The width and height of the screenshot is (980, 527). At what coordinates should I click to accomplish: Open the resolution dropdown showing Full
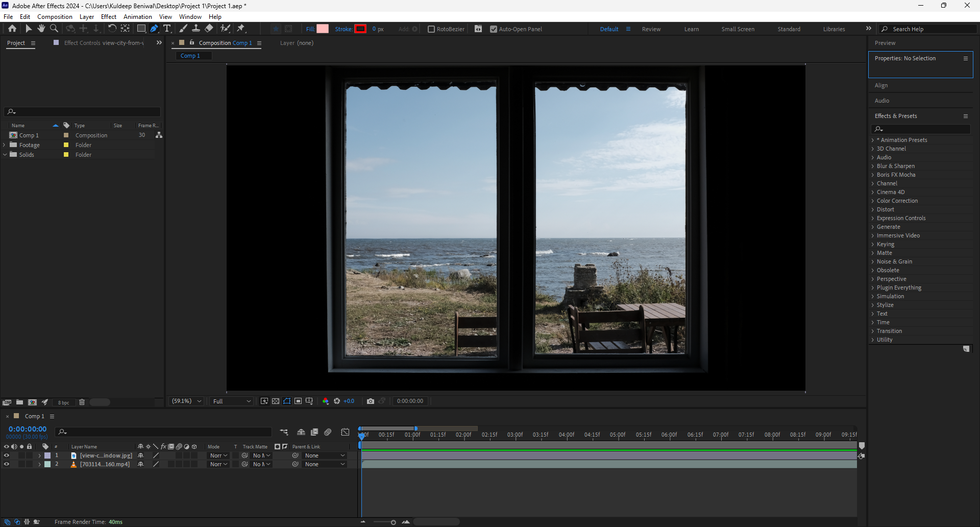click(x=232, y=401)
